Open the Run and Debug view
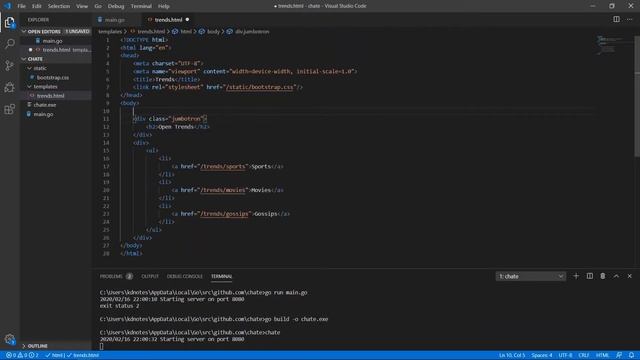640x360 pixels. click(x=10, y=87)
